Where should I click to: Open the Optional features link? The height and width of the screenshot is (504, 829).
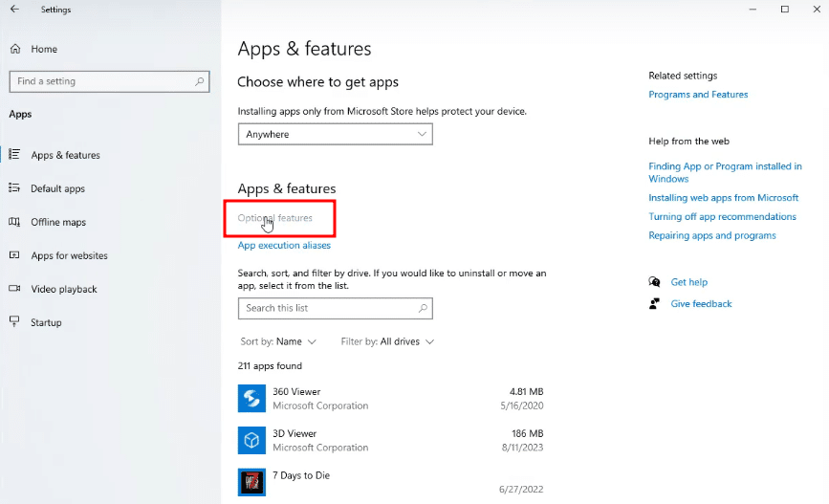click(x=275, y=218)
